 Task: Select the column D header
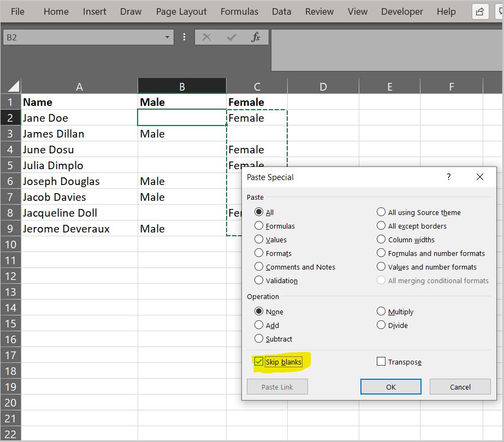323,86
